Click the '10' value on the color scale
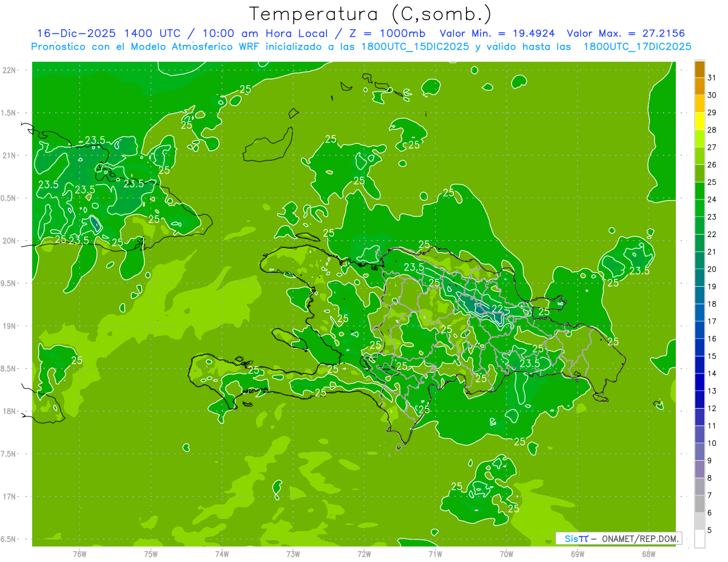 coord(712,443)
